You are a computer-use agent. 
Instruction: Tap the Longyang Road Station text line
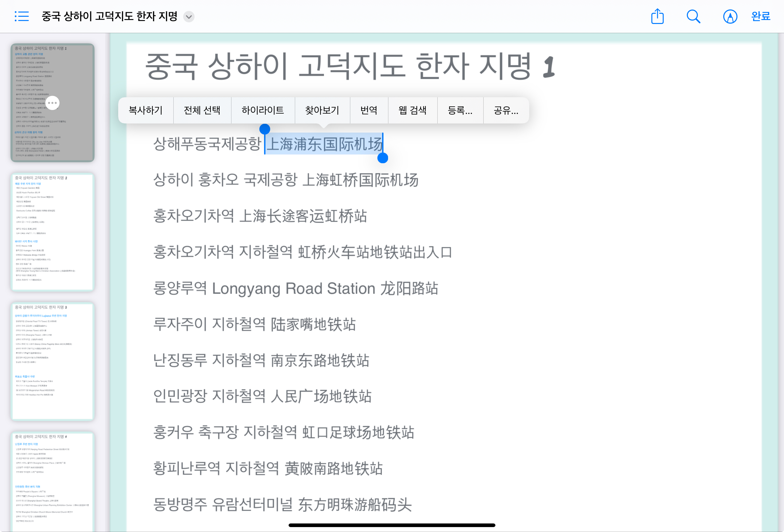pos(295,289)
